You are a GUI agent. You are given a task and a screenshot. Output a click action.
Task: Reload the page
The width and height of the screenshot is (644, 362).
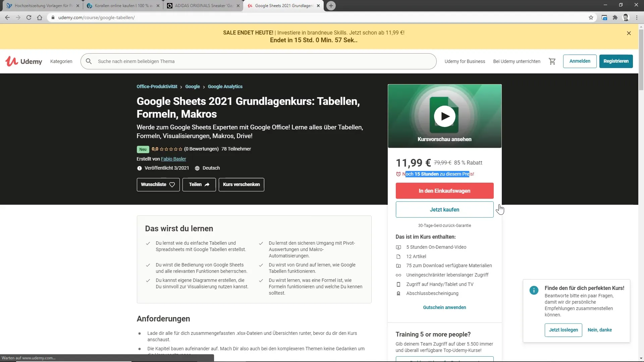click(x=29, y=17)
